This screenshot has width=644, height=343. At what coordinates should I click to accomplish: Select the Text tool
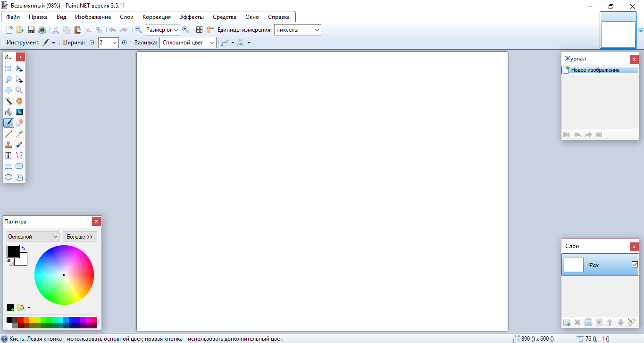coord(8,155)
